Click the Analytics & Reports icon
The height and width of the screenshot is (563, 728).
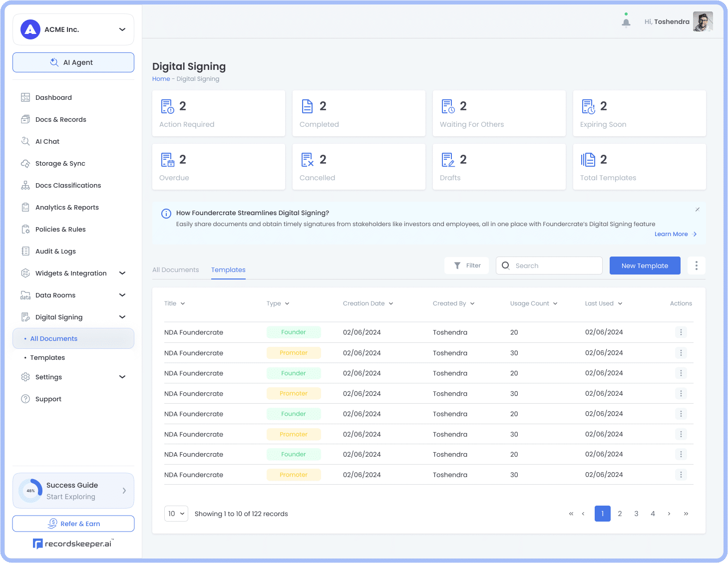click(25, 207)
